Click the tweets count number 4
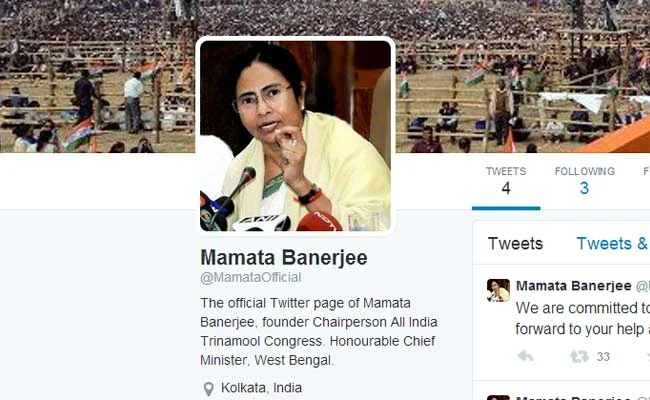This screenshot has width=650, height=400. tap(506, 189)
